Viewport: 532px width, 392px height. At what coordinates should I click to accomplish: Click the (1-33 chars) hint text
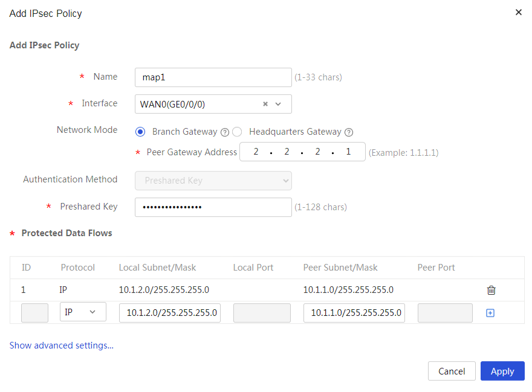pos(318,77)
